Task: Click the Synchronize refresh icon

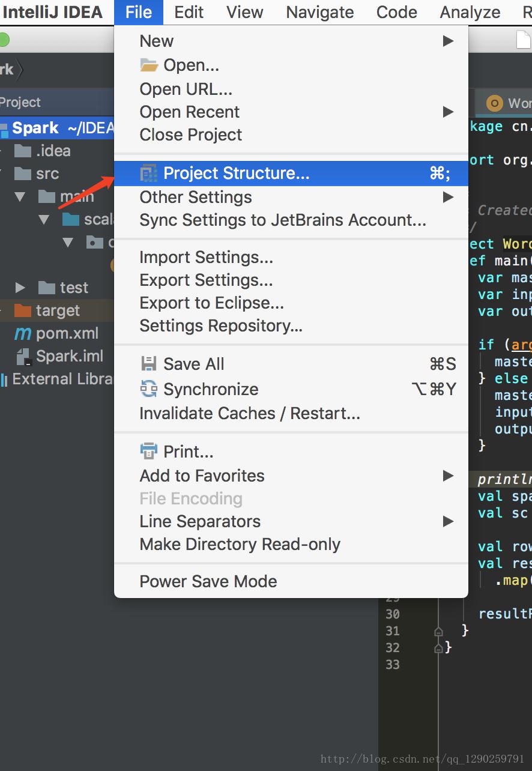Action: 148,389
